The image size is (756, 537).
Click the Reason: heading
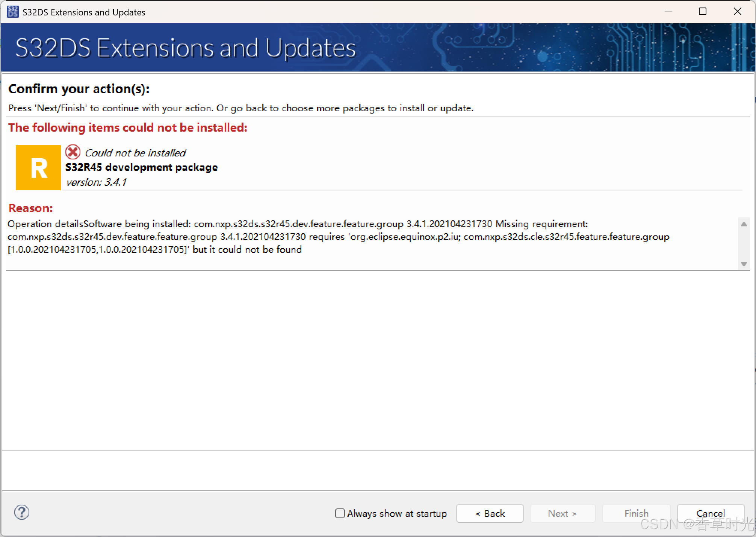(30, 208)
